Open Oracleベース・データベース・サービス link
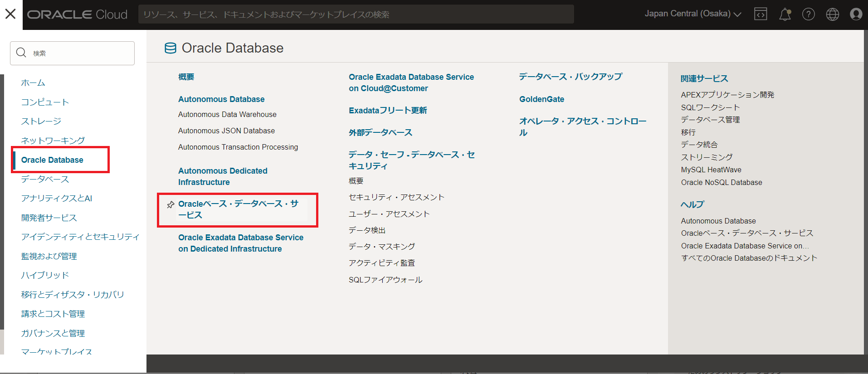Image resolution: width=868 pixels, height=374 pixels. tap(238, 209)
